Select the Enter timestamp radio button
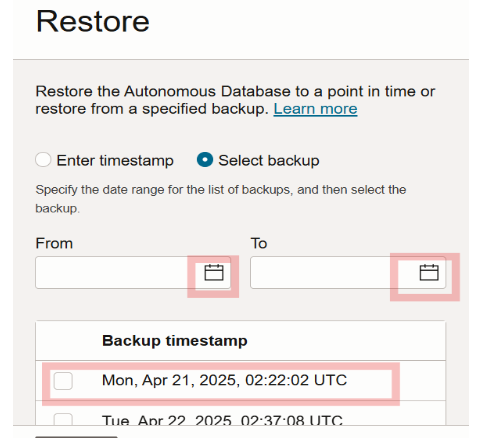The width and height of the screenshot is (492, 440). pyautogui.click(x=43, y=160)
